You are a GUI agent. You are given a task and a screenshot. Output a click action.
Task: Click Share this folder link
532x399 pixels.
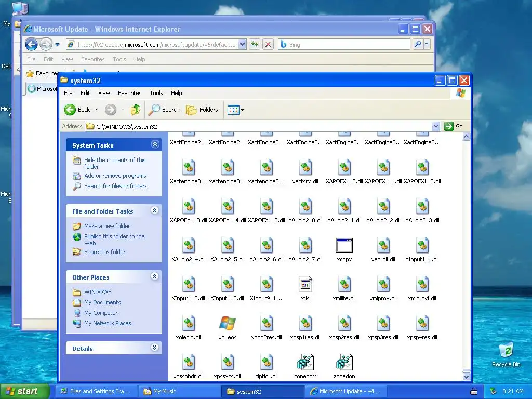pos(104,252)
